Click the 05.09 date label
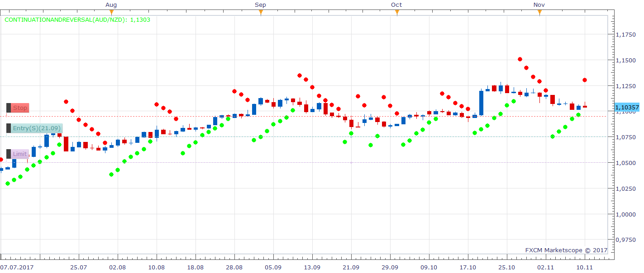 point(273,268)
